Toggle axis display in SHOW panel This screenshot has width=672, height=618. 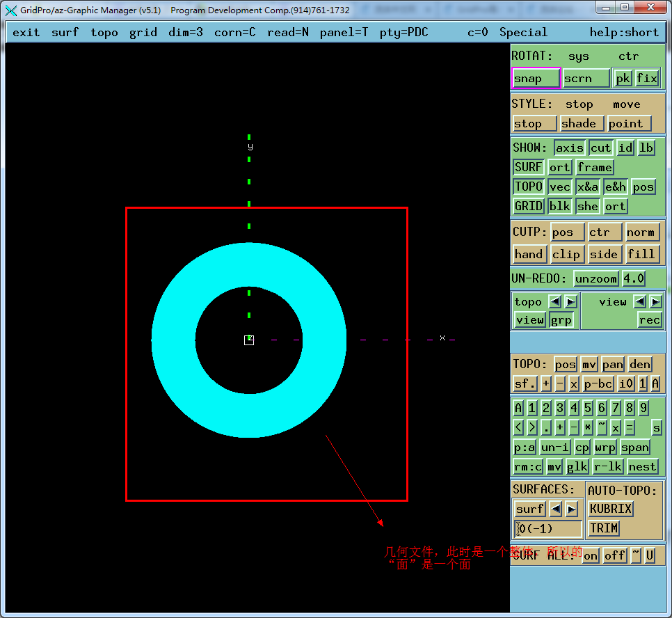570,148
